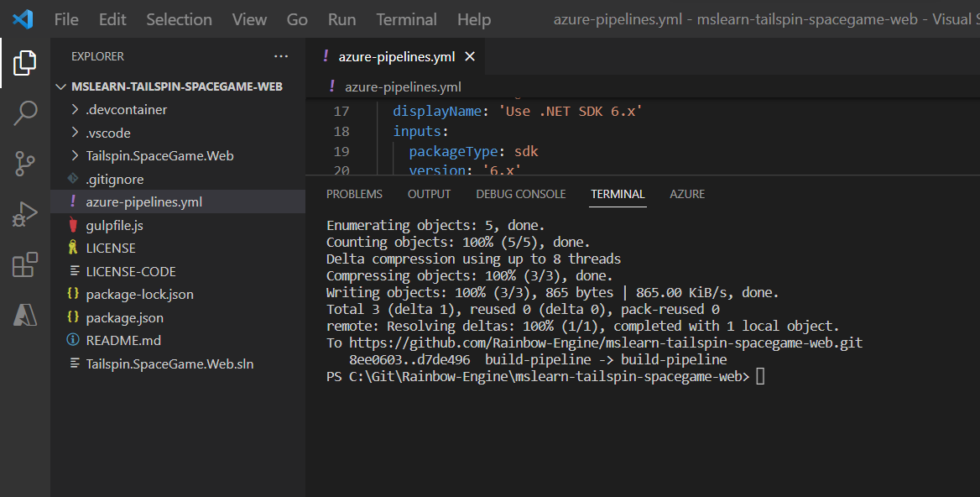Switch to the AZURE panel tab
Viewport: 980px width, 497px height.
click(x=687, y=195)
